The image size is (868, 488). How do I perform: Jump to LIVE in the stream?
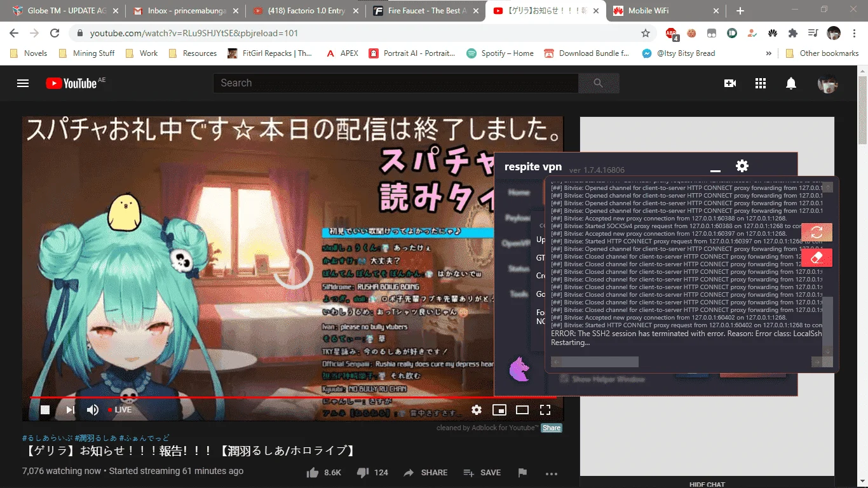[119, 410]
